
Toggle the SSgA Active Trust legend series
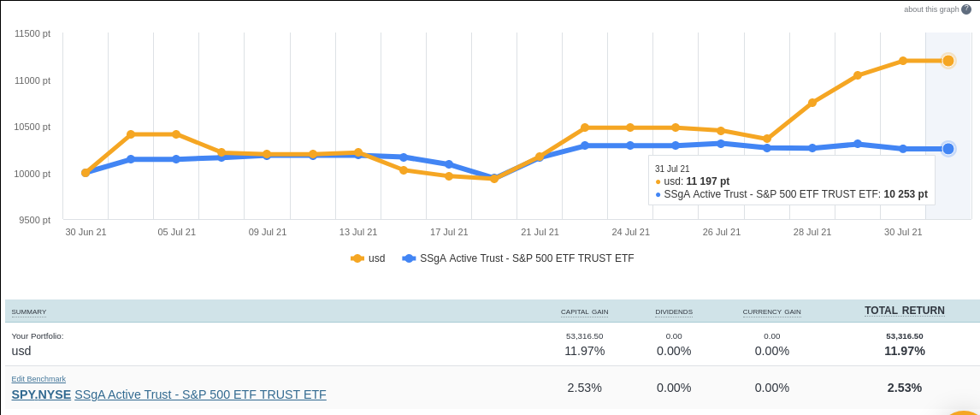526,258
